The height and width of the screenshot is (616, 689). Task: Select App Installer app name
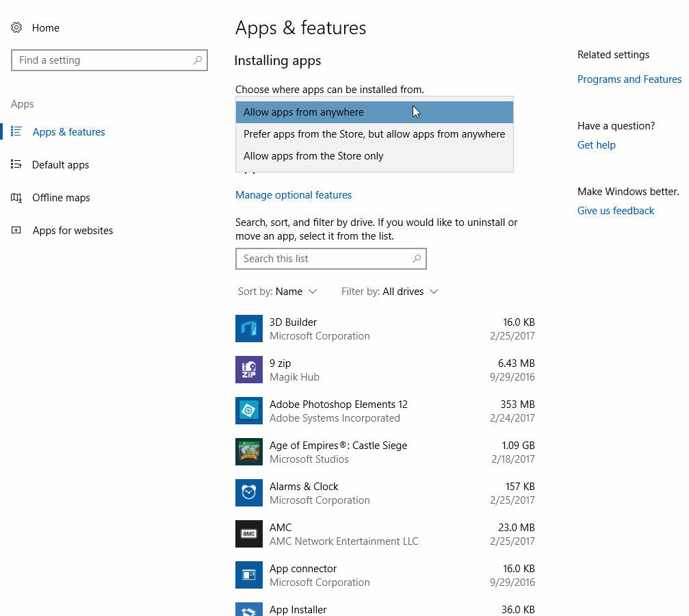coord(298,609)
